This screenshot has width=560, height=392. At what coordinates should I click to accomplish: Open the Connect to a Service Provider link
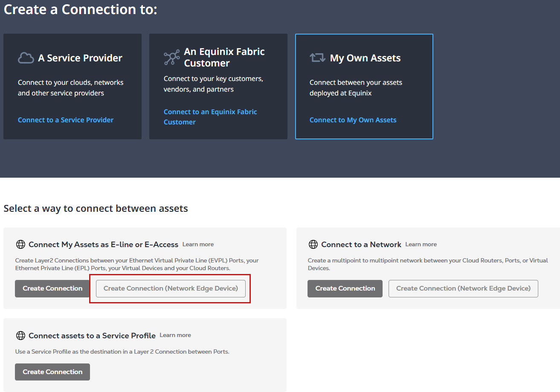(x=66, y=120)
